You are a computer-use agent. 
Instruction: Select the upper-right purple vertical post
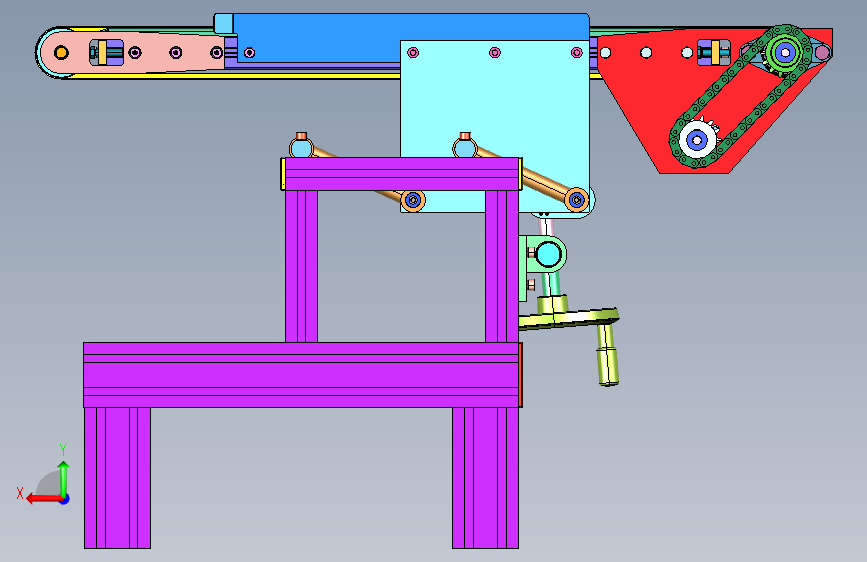502,266
